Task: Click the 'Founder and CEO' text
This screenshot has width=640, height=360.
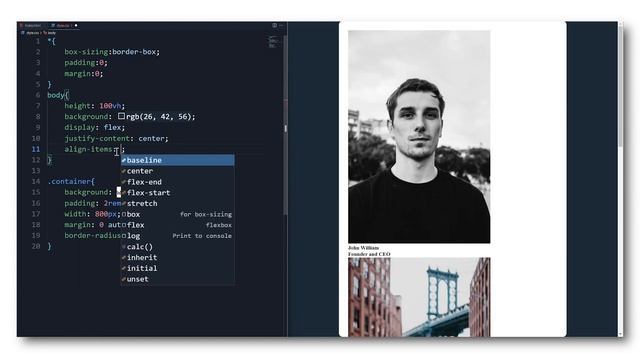Action: click(369, 254)
